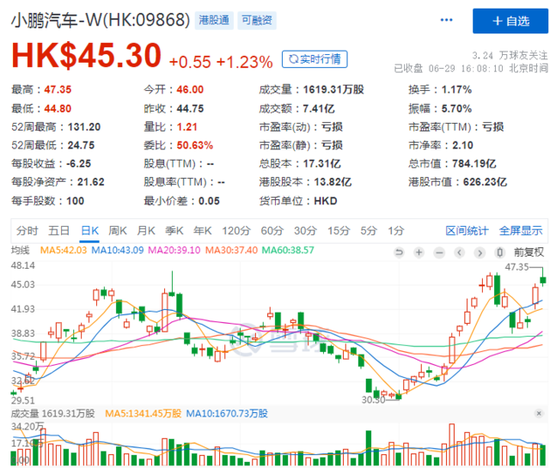This screenshot has width=550, height=468.
Task: Click the 委比 value 50.63%
Action: [195, 145]
